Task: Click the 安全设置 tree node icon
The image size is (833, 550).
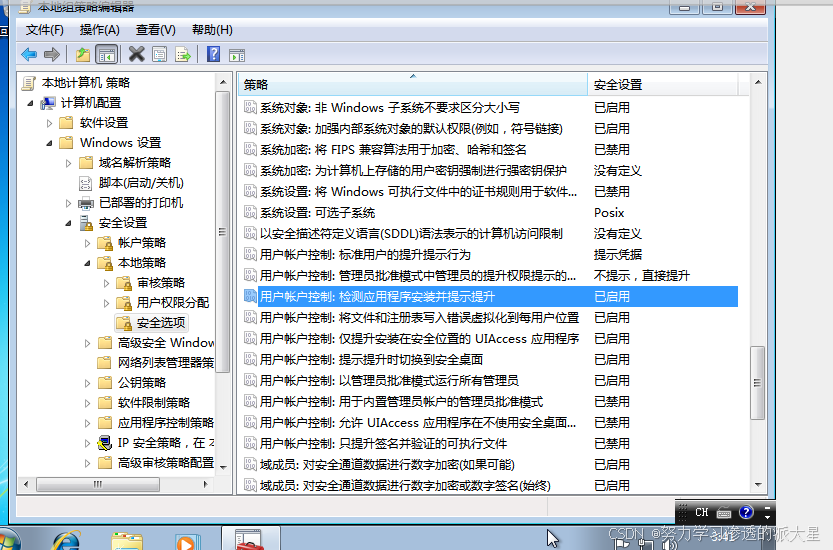Action: click(x=86, y=223)
